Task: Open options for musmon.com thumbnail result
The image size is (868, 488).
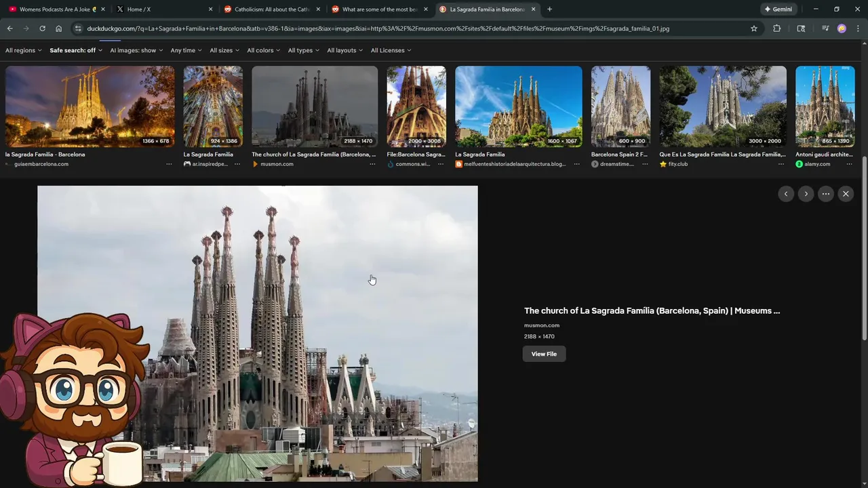Action: tap(372, 164)
